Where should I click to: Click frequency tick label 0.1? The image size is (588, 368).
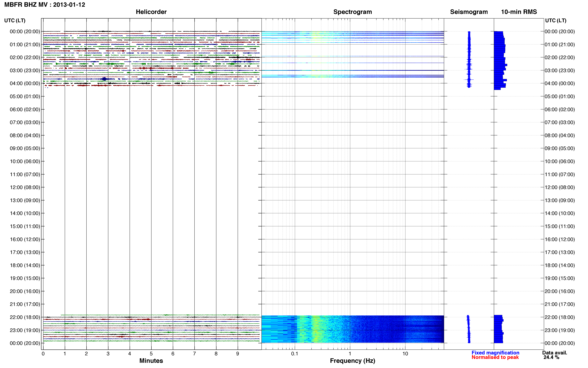point(295,354)
